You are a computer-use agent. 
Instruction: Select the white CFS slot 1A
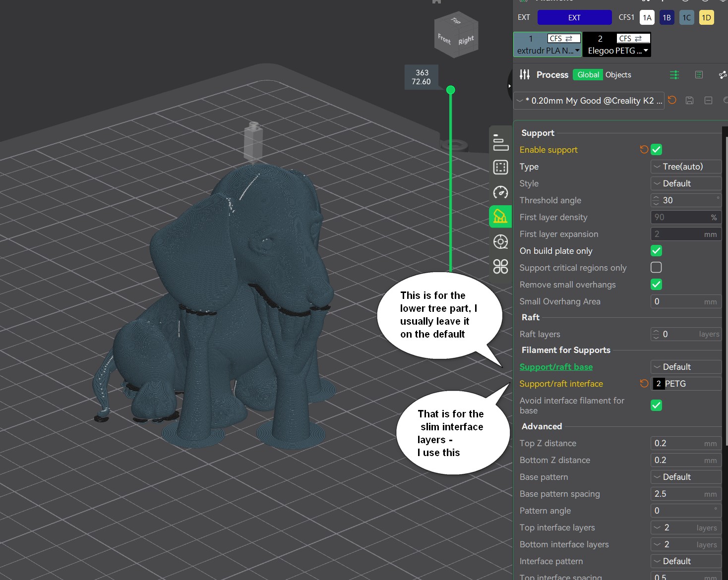click(647, 17)
